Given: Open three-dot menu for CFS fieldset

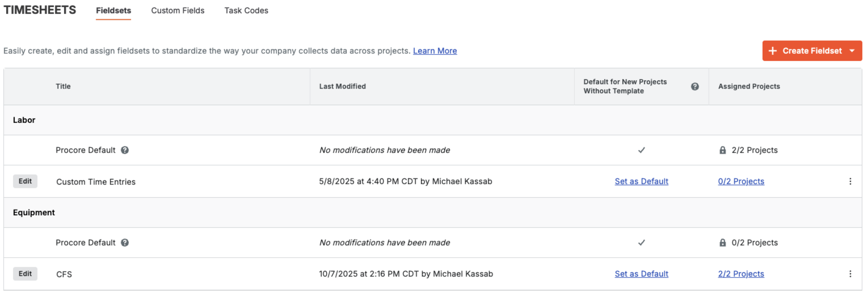Looking at the screenshot, I should (850, 274).
